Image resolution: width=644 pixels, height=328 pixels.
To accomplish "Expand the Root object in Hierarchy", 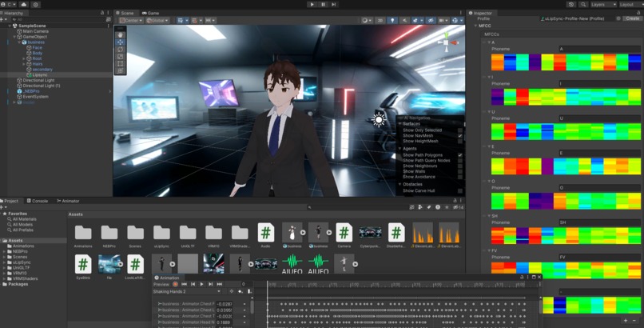I will [x=24, y=58].
